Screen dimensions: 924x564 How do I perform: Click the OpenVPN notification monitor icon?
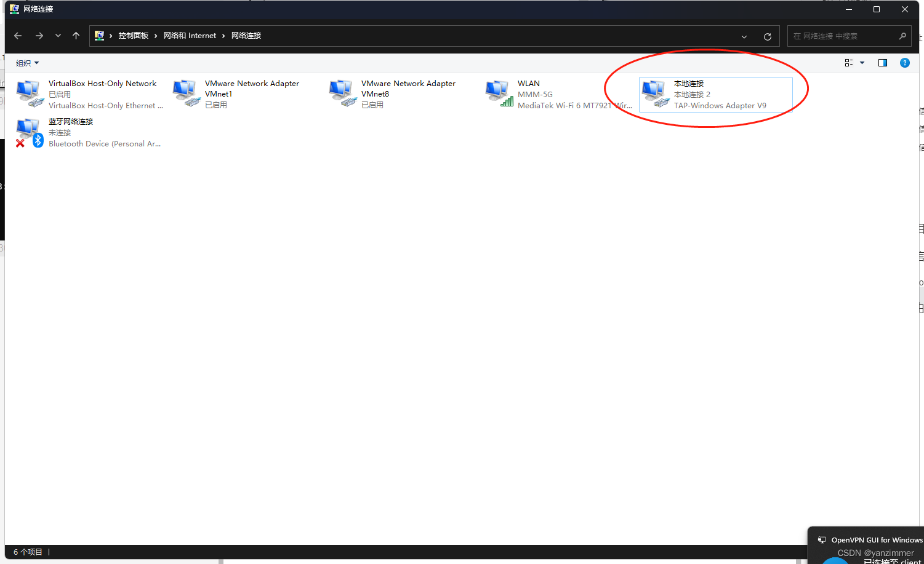click(x=822, y=540)
